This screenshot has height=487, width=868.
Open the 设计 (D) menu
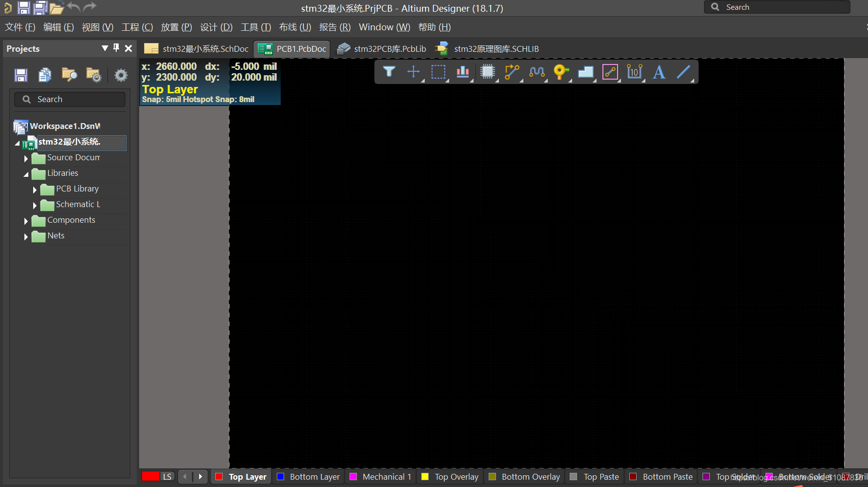216,27
